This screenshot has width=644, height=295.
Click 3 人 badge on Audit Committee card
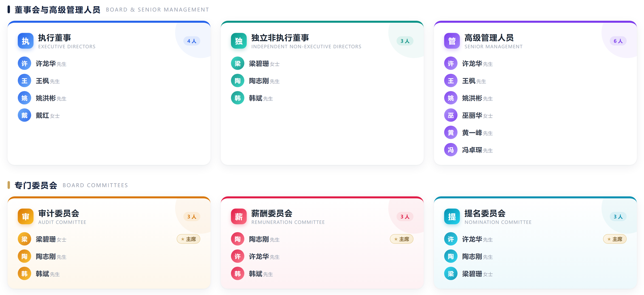click(x=192, y=217)
